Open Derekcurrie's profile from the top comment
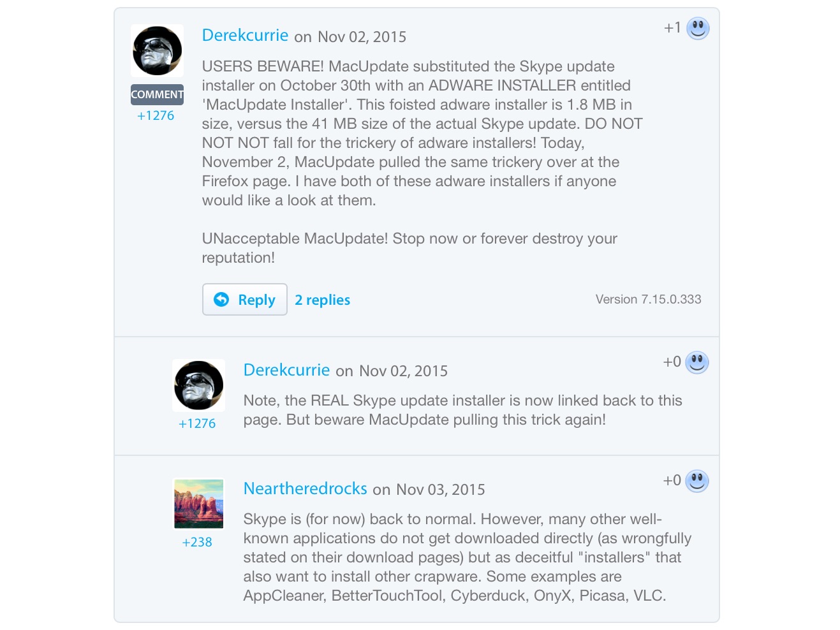Image resolution: width=840 pixels, height=630 pixels. [x=245, y=35]
